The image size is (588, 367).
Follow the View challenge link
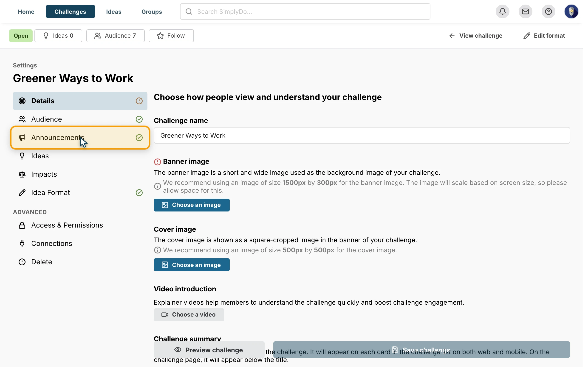pyautogui.click(x=475, y=36)
